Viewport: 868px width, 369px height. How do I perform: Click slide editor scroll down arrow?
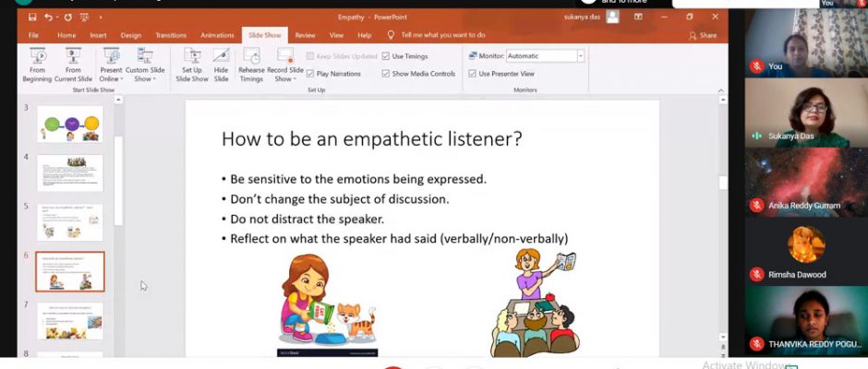722,336
